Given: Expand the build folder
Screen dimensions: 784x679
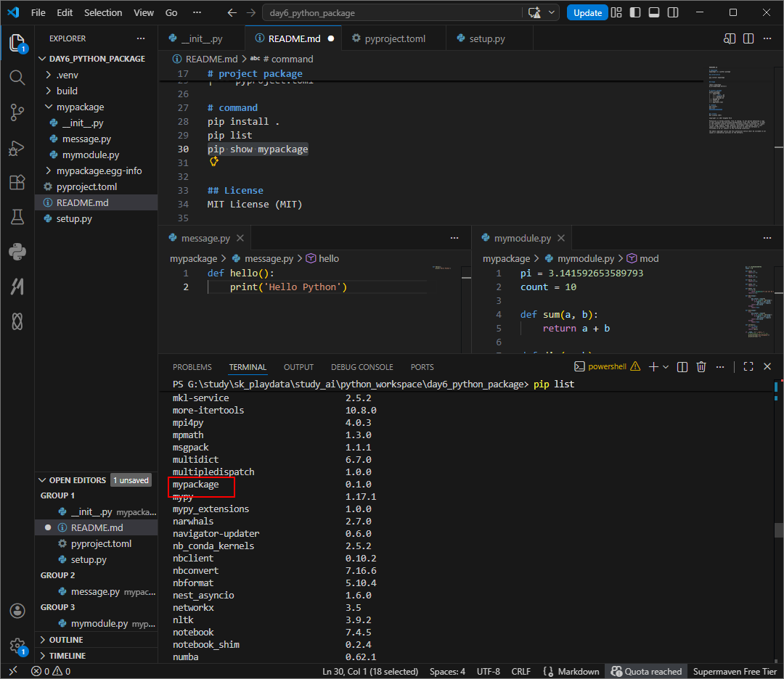Looking at the screenshot, I should (x=49, y=91).
